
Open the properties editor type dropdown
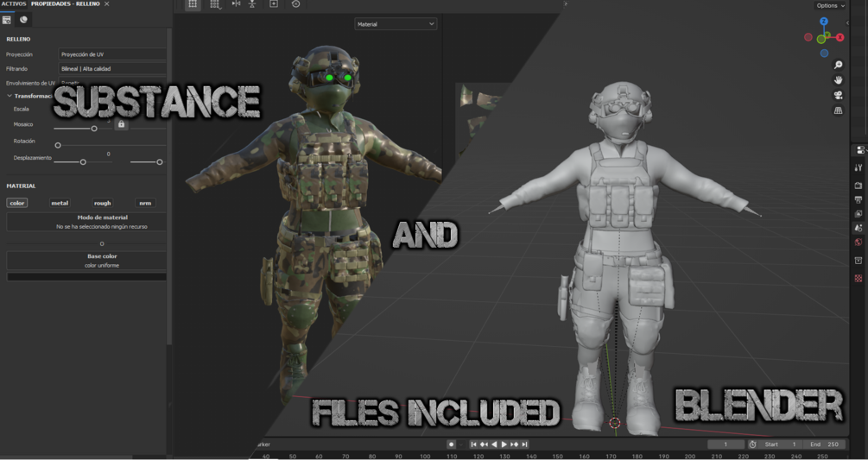coord(860,150)
